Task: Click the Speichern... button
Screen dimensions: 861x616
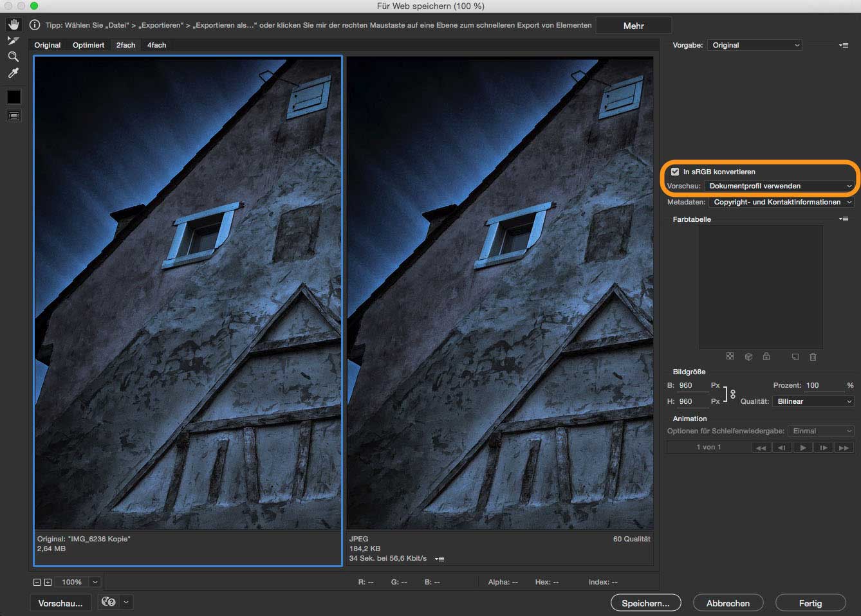Action: pos(645,603)
